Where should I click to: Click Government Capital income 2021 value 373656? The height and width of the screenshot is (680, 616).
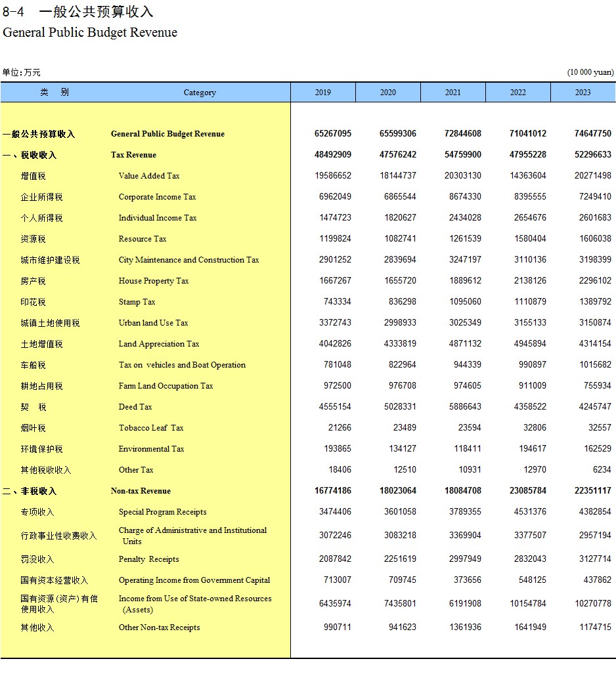(467, 580)
